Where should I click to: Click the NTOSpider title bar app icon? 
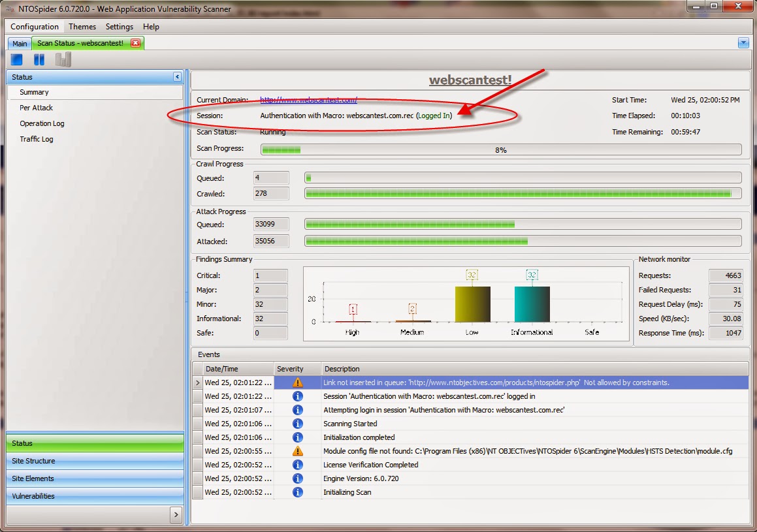pyautogui.click(x=10, y=8)
